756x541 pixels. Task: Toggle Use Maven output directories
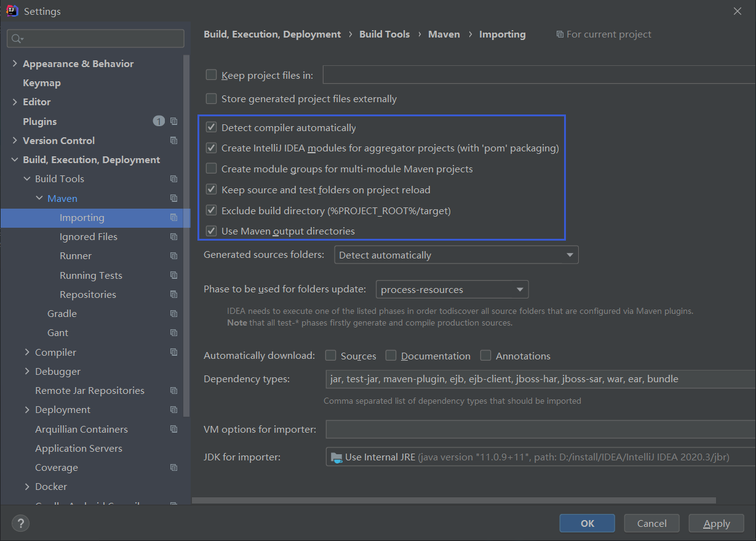(x=212, y=231)
